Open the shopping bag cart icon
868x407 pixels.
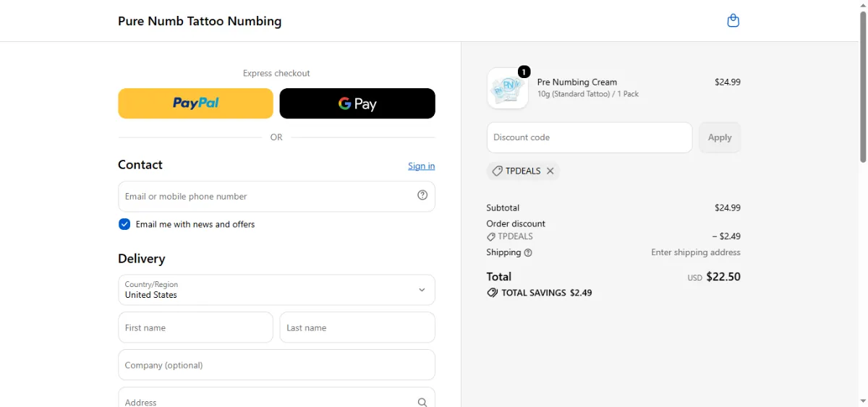[x=733, y=21]
